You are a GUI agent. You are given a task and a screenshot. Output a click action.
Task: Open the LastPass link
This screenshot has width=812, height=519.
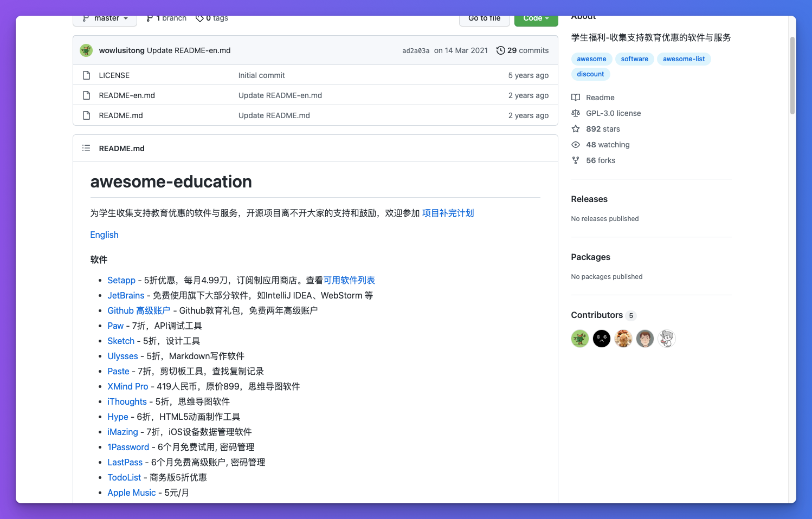tap(125, 463)
